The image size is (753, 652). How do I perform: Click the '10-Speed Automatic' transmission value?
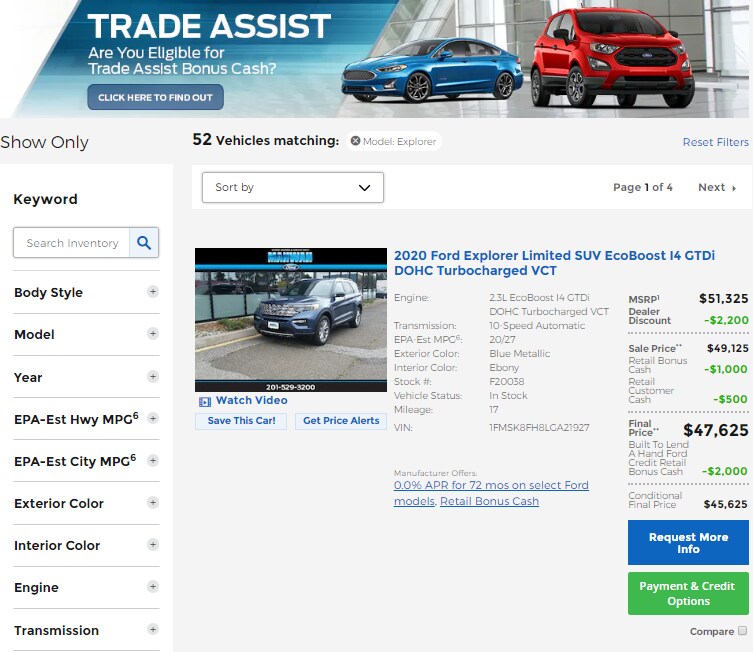pos(537,326)
